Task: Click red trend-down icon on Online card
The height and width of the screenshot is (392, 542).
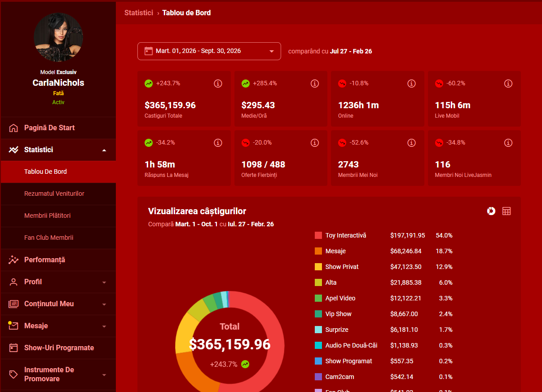Action: point(342,84)
